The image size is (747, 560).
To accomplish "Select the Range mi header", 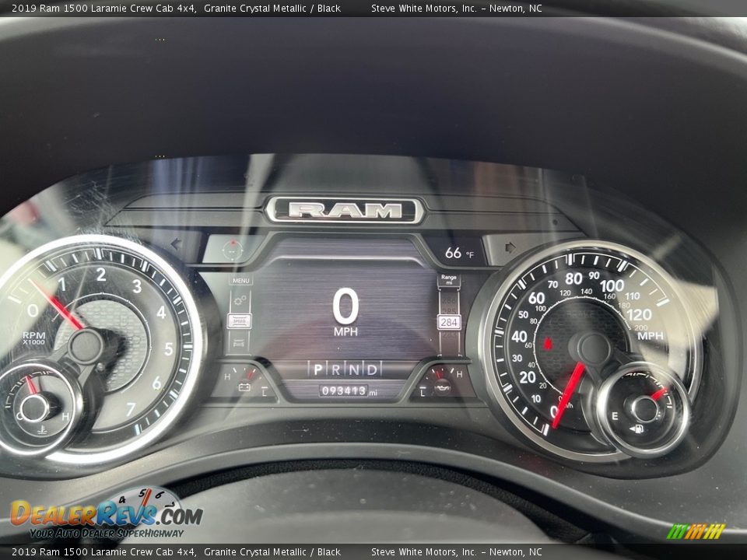I will coord(448,279).
